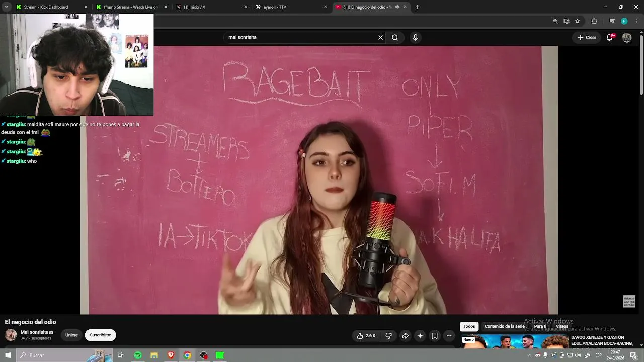Select the Contenido de la serie chip

coord(505,326)
